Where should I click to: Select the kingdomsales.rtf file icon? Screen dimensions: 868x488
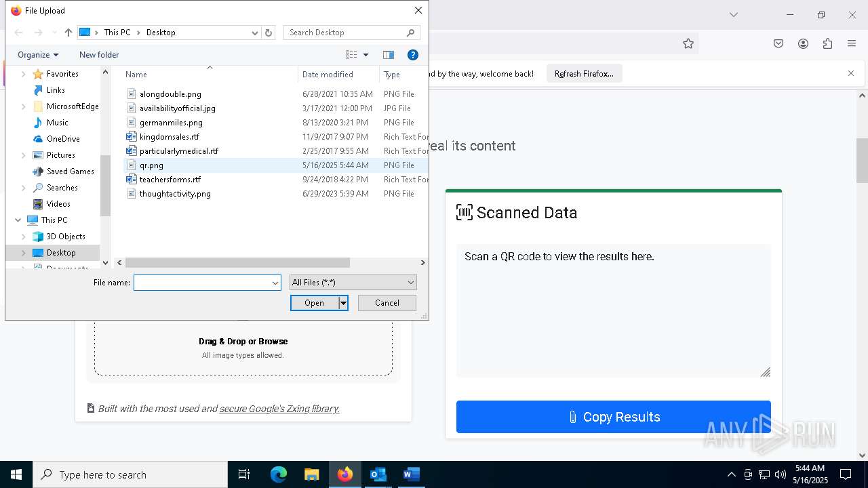pos(132,137)
